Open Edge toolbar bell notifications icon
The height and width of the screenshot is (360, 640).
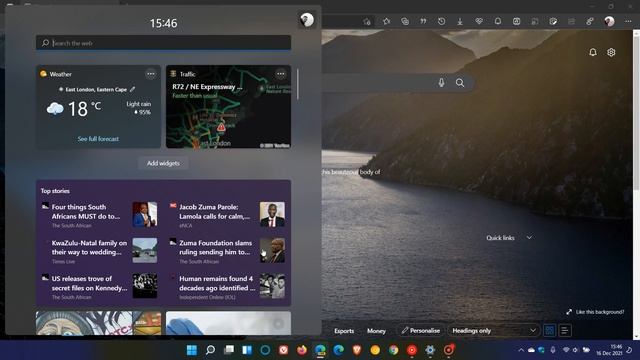[x=498, y=21]
